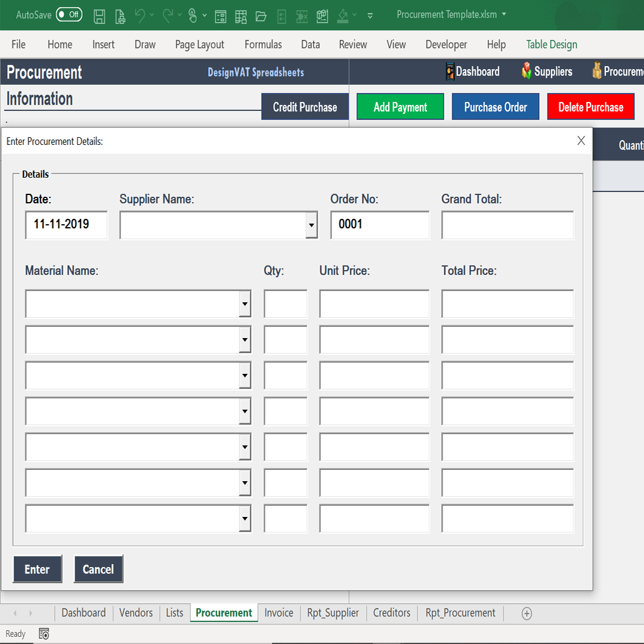Image resolution: width=644 pixels, height=644 pixels.
Task: Click the Redo icon
Action: [169, 16]
